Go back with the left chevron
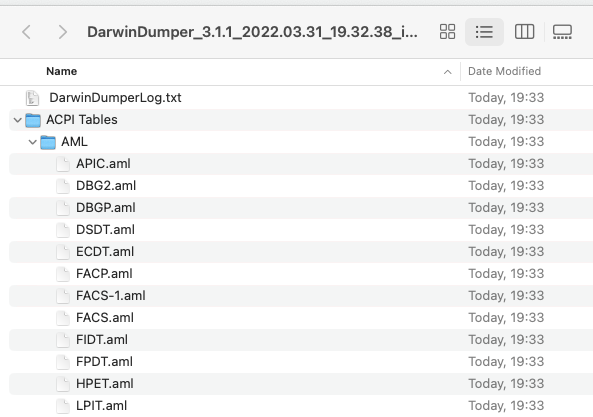The width and height of the screenshot is (593, 417). point(26,32)
